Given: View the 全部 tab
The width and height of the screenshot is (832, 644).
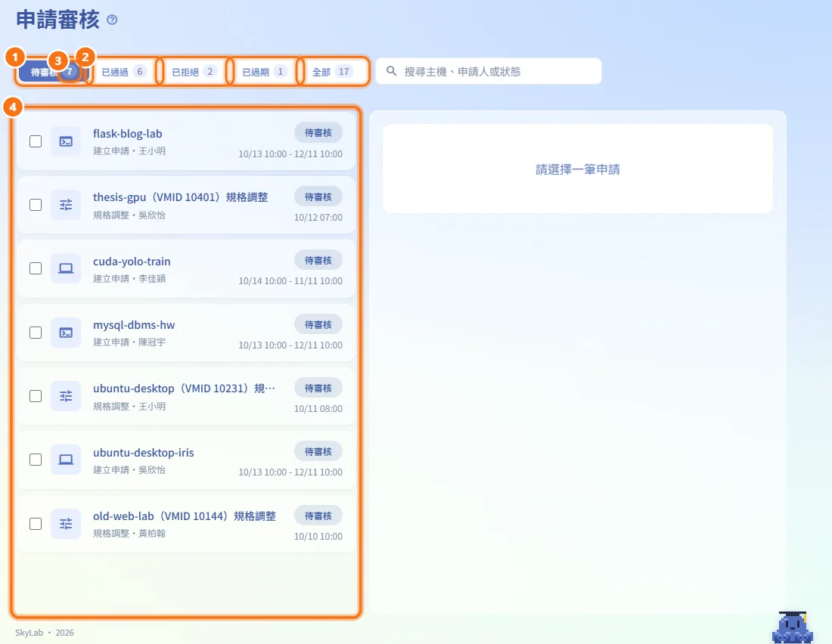Looking at the screenshot, I should [x=334, y=72].
